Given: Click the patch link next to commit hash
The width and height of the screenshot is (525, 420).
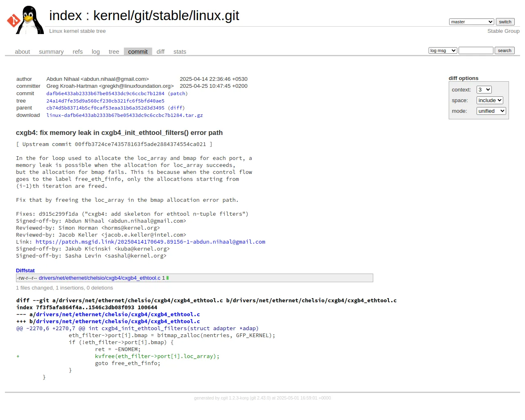Looking at the screenshot, I should 178,94.
